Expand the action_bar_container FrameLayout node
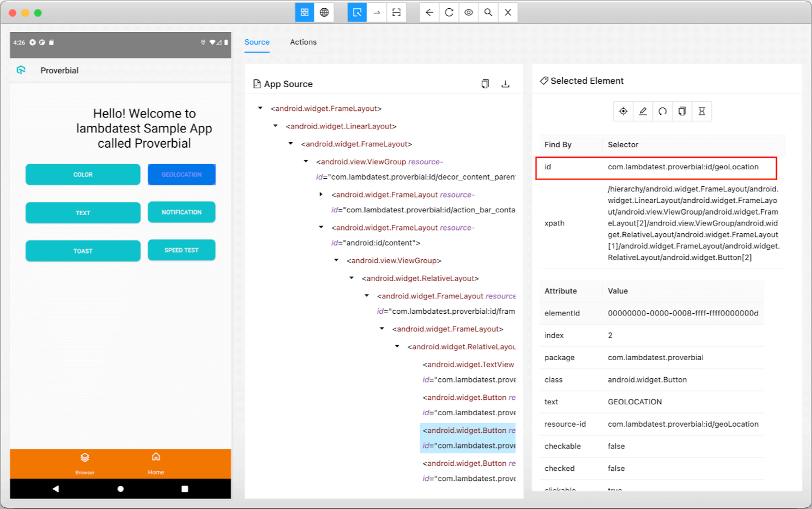Screen dimensions: 812x509 (x=321, y=194)
